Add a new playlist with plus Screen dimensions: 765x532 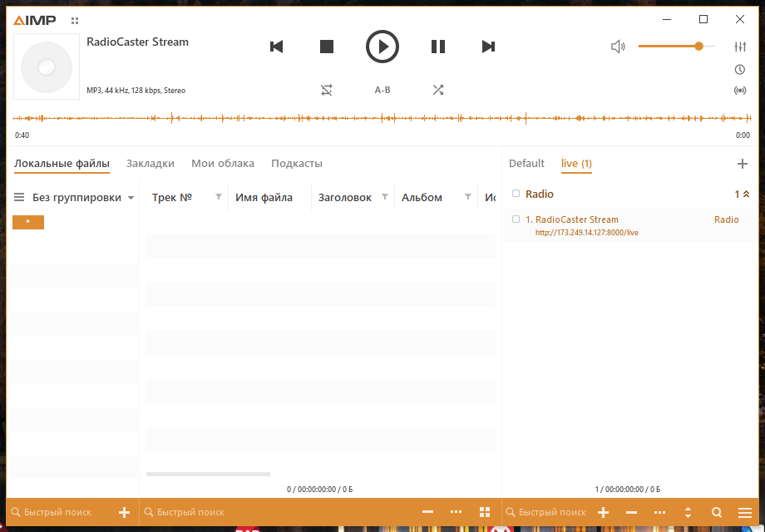click(742, 164)
